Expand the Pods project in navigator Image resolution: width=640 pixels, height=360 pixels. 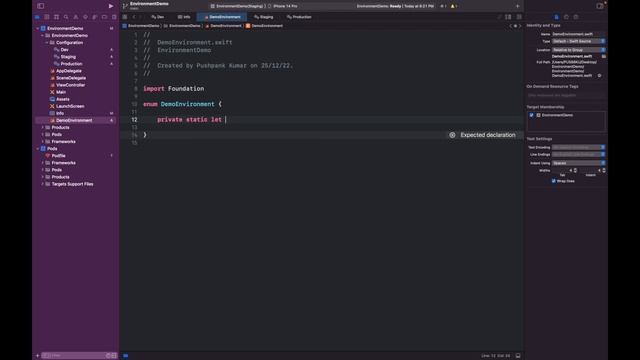(x=38, y=149)
